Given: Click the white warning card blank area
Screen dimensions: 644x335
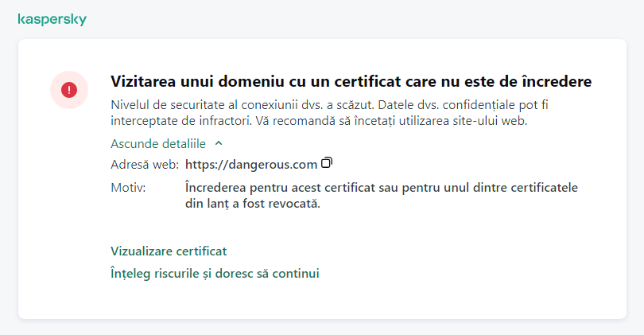Looking at the screenshot, I should (477, 263).
